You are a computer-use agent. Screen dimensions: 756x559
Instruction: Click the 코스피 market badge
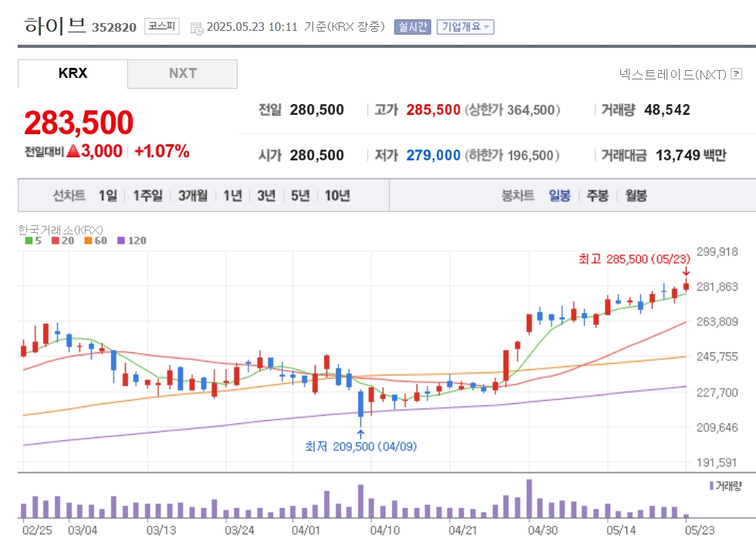tap(162, 26)
